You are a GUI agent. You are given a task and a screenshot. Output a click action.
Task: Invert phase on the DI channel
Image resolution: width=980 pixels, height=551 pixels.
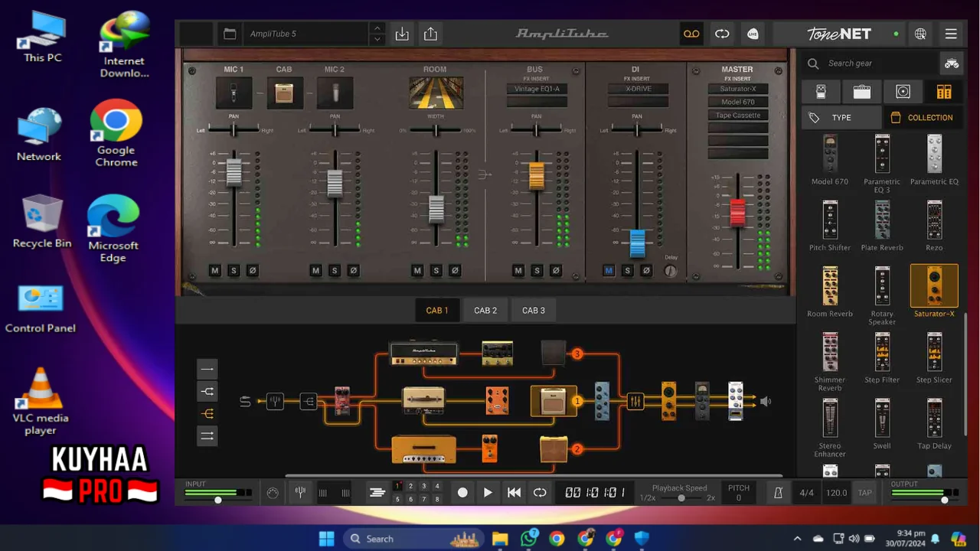pos(646,270)
